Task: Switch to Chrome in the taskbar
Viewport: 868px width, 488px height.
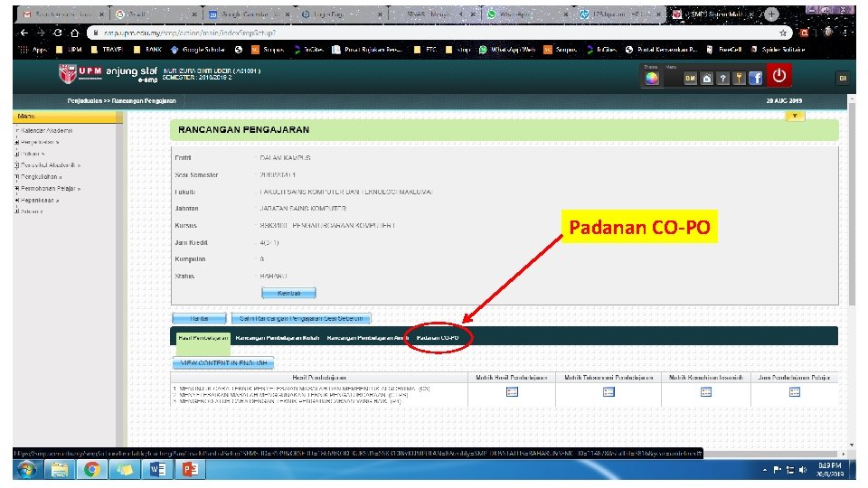Action: tap(92, 470)
